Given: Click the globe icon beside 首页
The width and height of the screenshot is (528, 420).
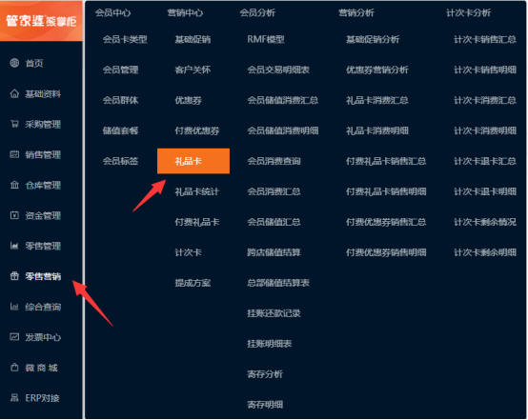Looking at the screenshot, I should 14,63.
